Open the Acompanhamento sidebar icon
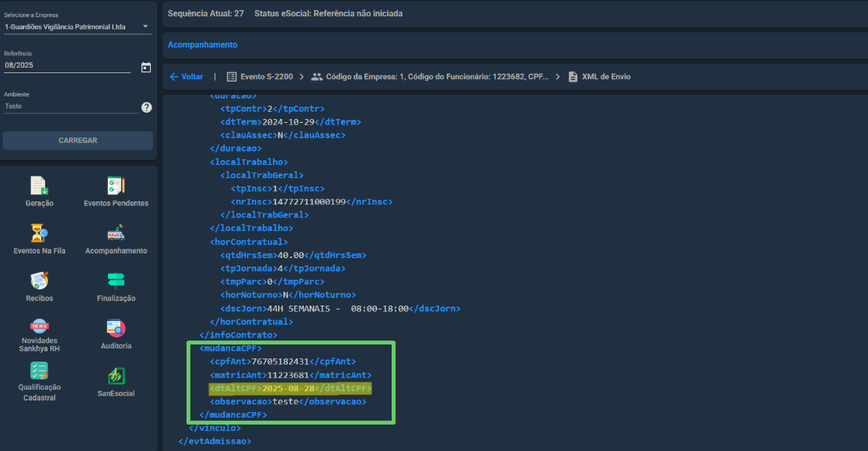The image size is (868, 451). click(116, 233)
